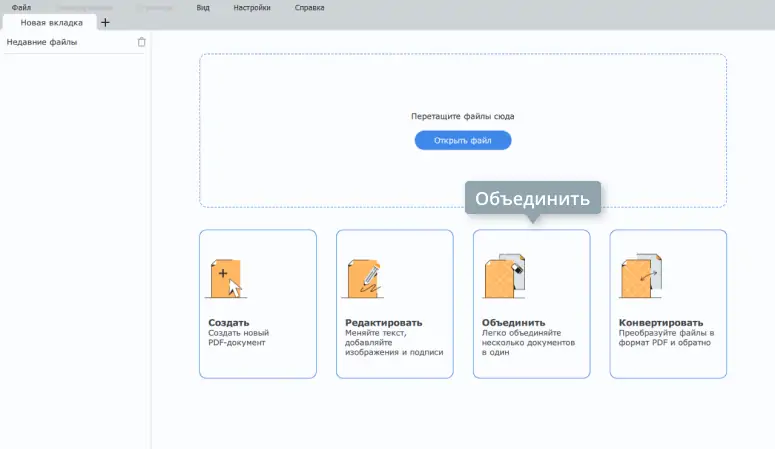
Task: Add a new tab with plus icon
Action: click(106, 22)
